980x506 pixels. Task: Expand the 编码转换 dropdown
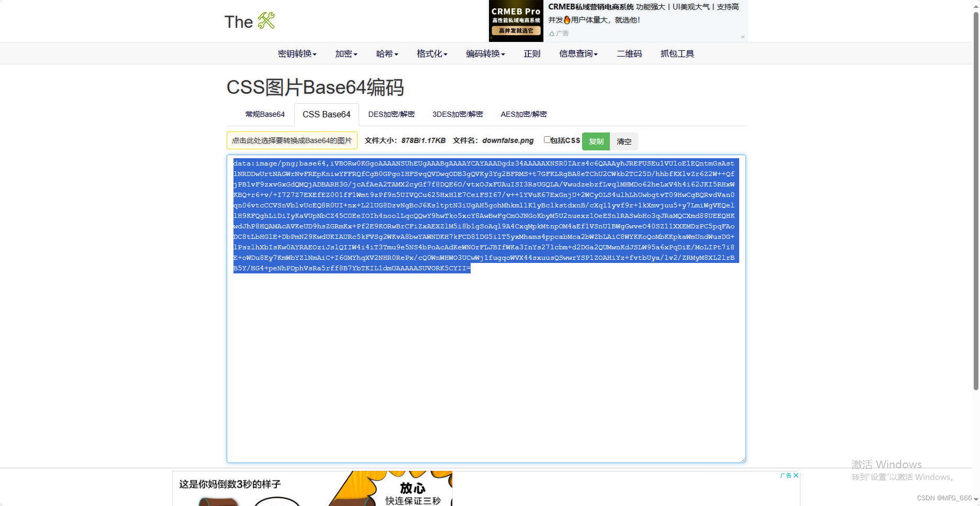484,53
